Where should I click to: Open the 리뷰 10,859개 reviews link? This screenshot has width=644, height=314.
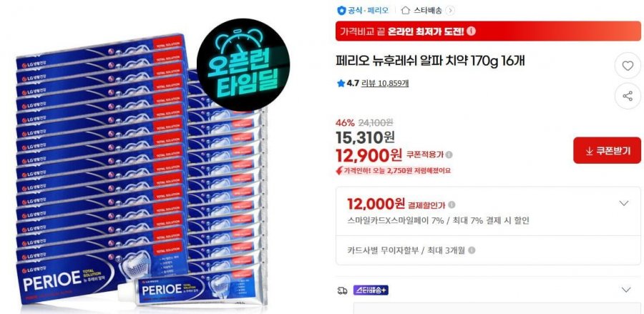point(385,84)
